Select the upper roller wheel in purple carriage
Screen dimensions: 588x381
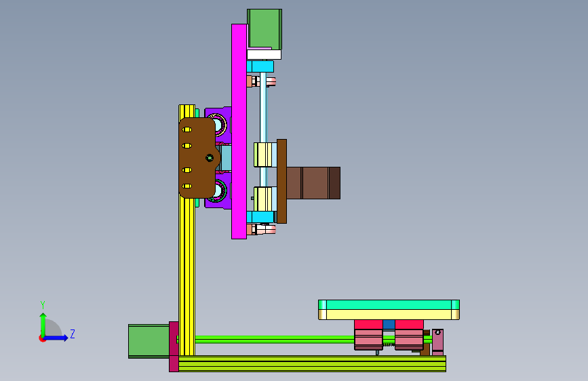tap(219, 125)
